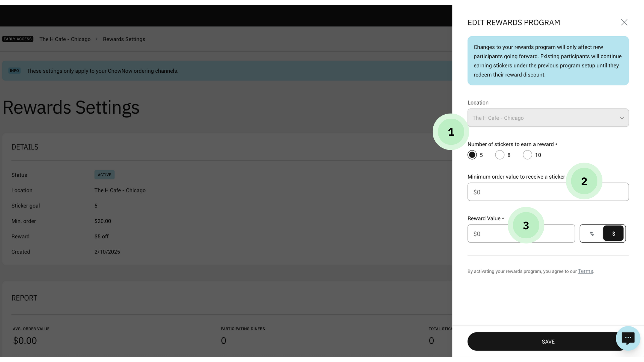Close the Edit Rewards Program panel

(624, 22)
